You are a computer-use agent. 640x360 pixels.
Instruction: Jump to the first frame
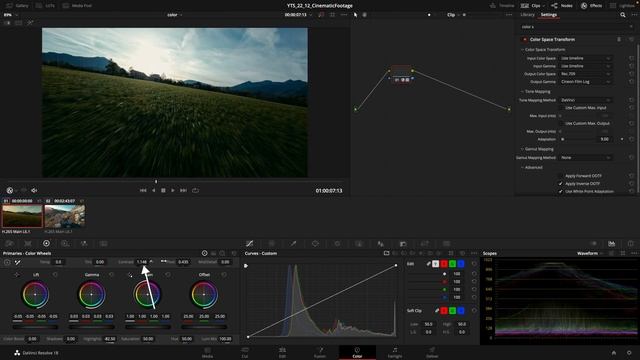click(143, 191)
